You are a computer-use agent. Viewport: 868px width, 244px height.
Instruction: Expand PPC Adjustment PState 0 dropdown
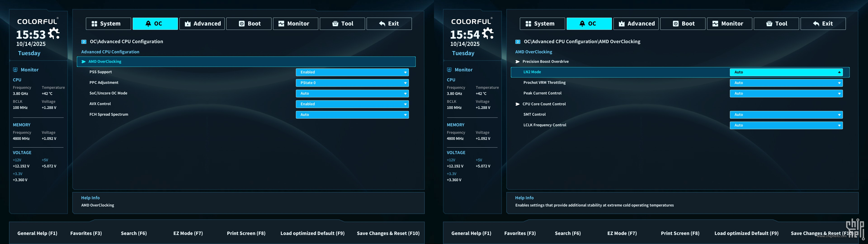352,83
